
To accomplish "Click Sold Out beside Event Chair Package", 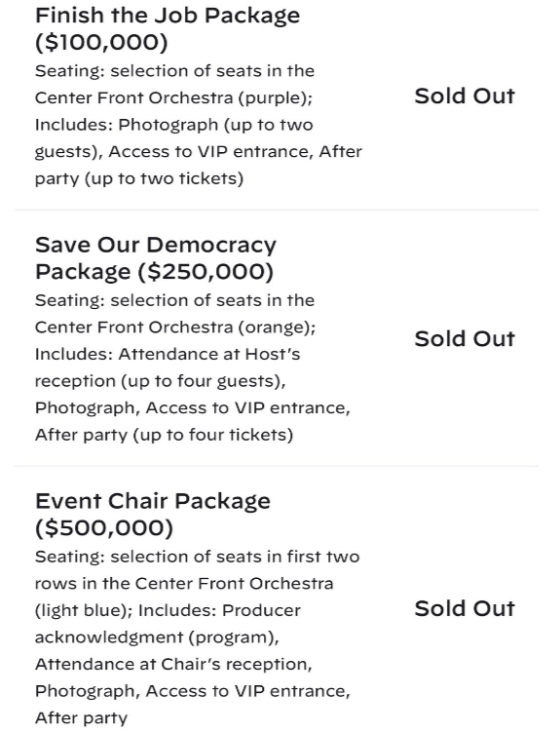I will tap(465, 608).
